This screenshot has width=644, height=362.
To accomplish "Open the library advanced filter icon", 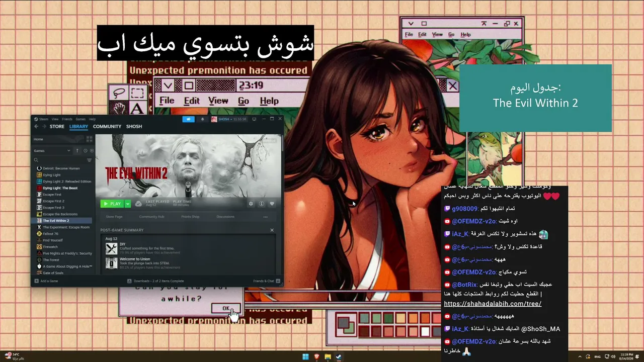I will coord(89,160).
